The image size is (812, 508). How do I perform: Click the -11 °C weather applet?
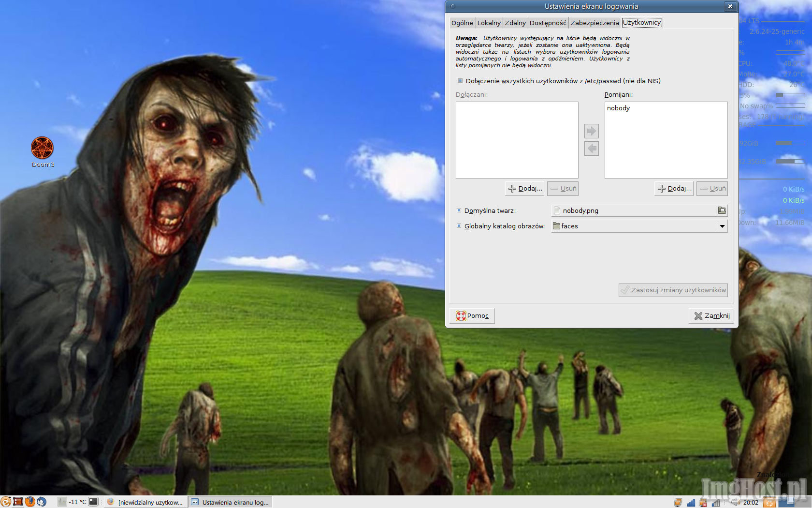(77, 502)
